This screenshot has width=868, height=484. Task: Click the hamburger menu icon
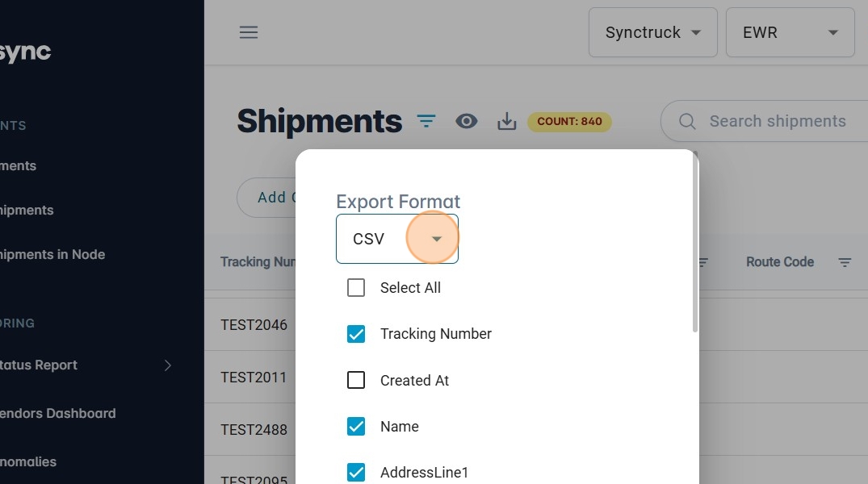[x=249, y=32]
